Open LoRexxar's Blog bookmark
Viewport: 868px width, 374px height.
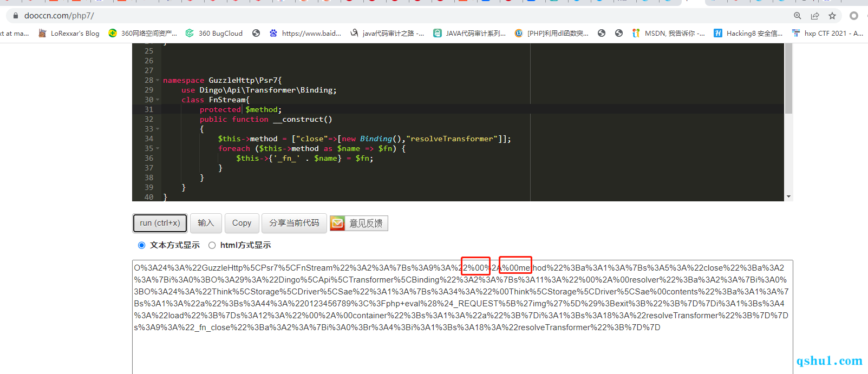click(x=69, y=33)
